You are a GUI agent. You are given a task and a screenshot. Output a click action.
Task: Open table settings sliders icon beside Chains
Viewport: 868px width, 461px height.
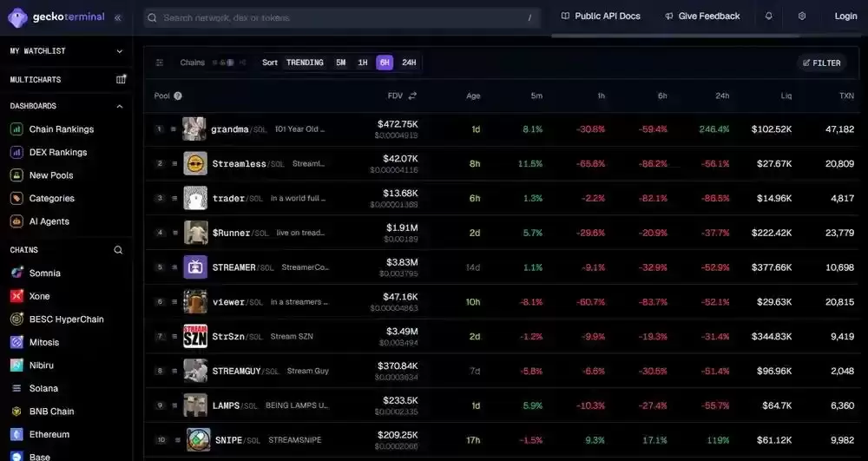(160, 63)
